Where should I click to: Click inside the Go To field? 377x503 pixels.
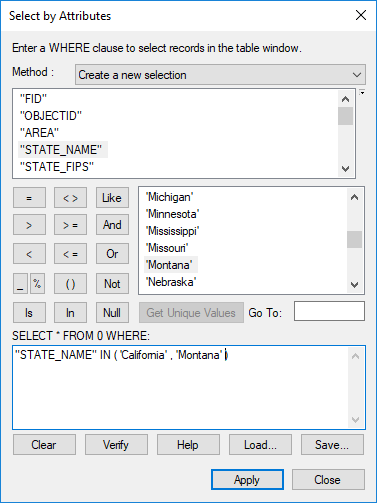point(329,311)
